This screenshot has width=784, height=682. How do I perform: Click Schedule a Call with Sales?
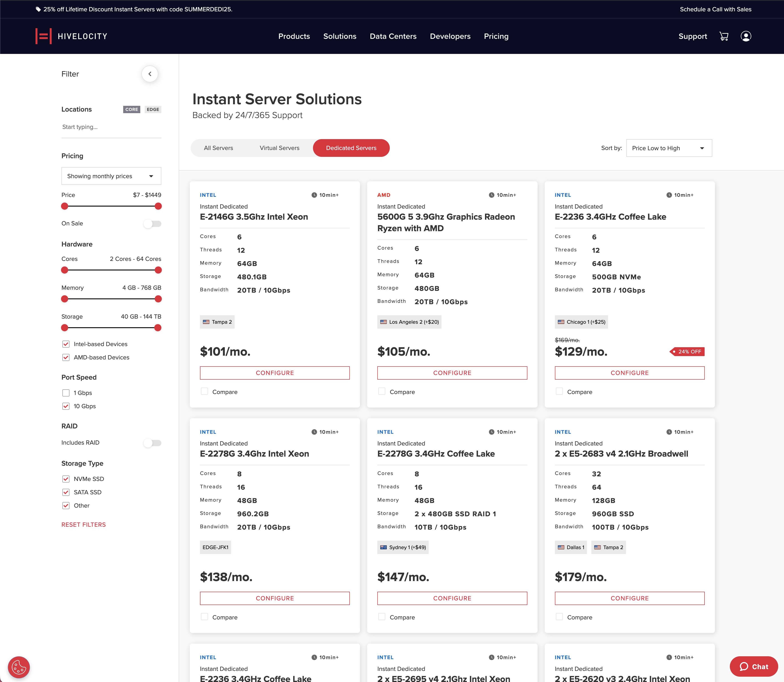pos(715,9)
